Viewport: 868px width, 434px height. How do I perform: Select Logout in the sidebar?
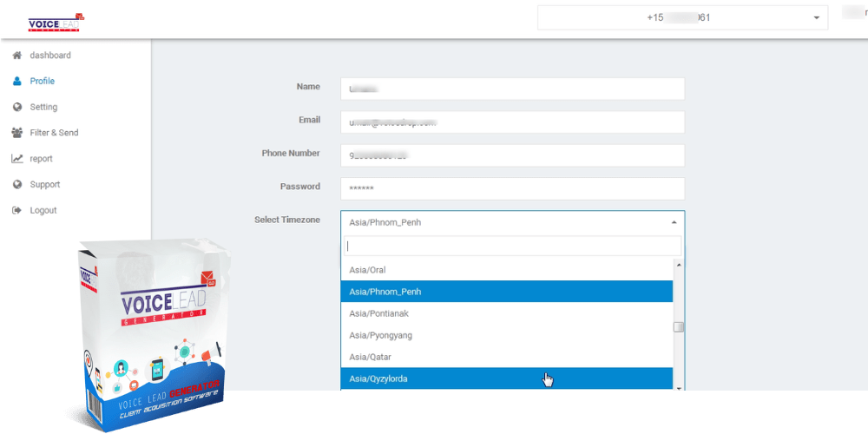(43, 210)
